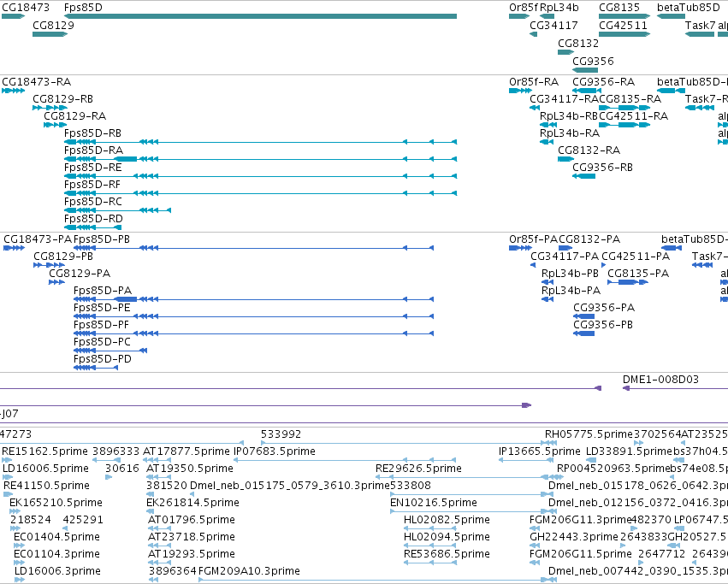Click the CG18473-PA protein label
The width and height of the screenshot is (728, 584).
coord(38,239)
